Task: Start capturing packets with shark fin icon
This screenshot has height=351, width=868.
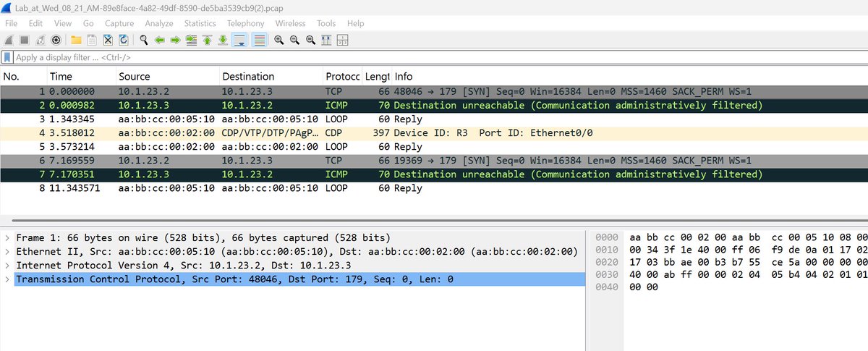Action: tap(9, 39)
